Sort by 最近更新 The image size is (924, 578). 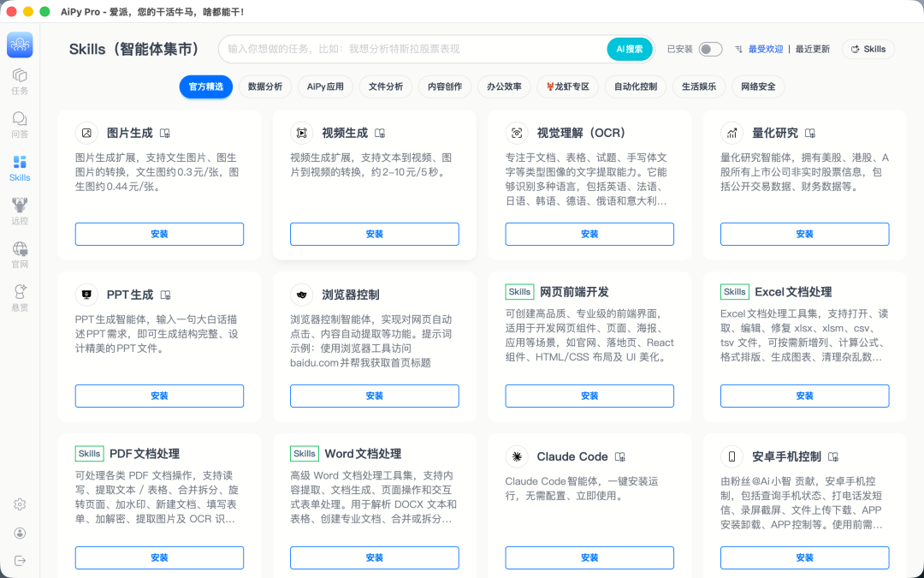click(813, 49)
